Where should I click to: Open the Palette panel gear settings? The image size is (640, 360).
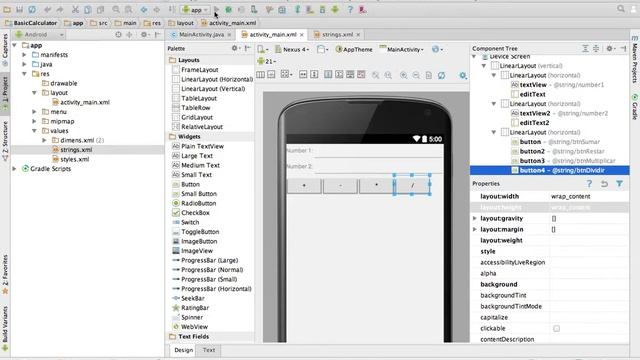pyautogui.click(x=235, y=48)
